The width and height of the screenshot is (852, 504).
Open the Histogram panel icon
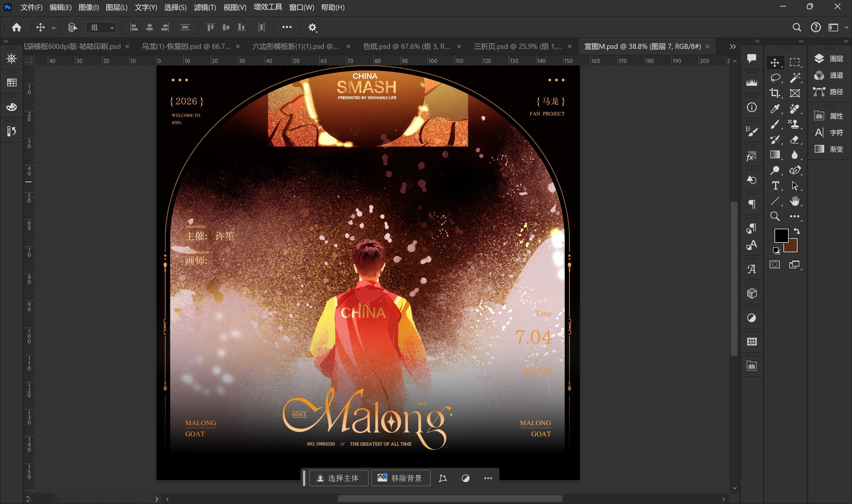[751, 83]
